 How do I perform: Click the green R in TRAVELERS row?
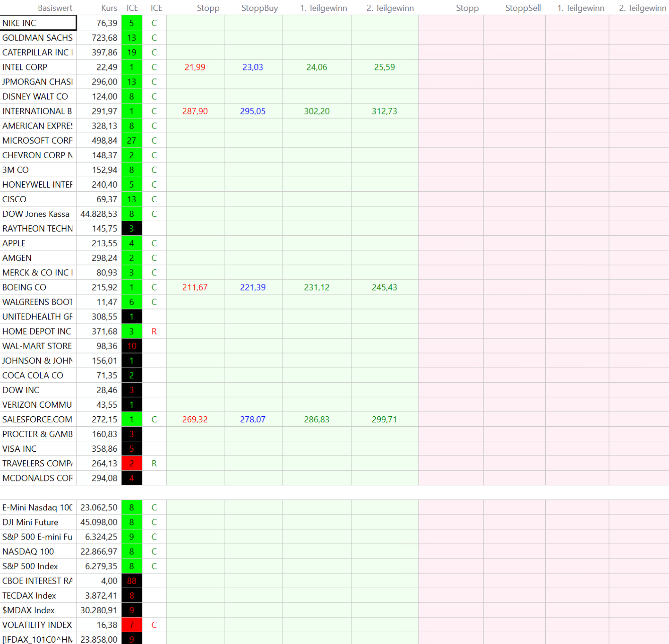[x=154, y=464]
